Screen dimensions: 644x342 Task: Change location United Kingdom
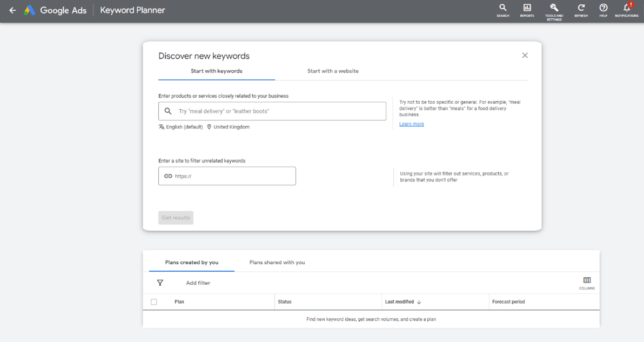tap(228, 127)
